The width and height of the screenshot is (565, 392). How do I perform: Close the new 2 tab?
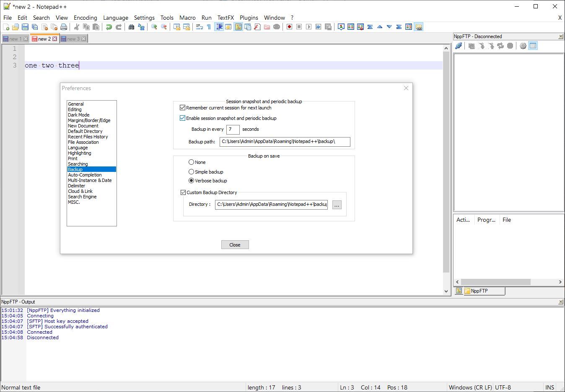coord(54,39)
